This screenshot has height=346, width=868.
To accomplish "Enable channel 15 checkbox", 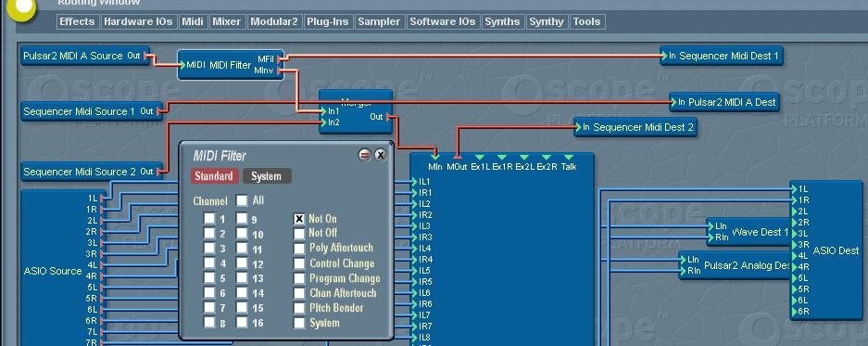I will 242,307.
